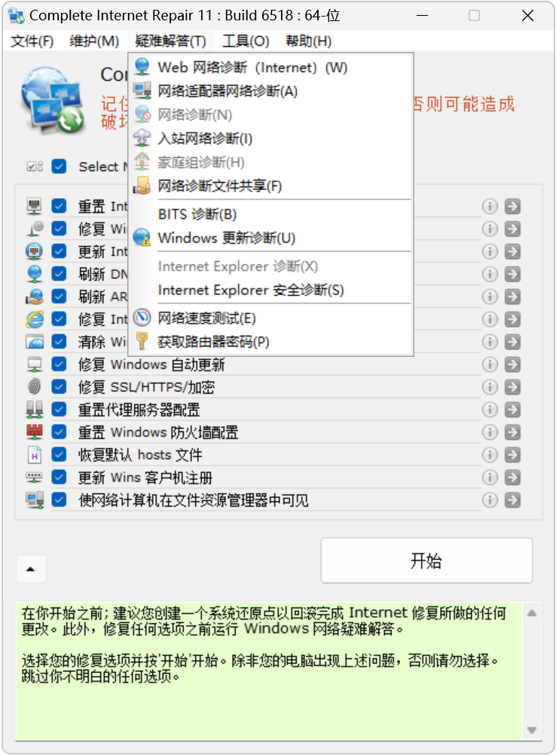Show info for 重置 Internet row
Screen dimensions: 556x756
point(490,206)
